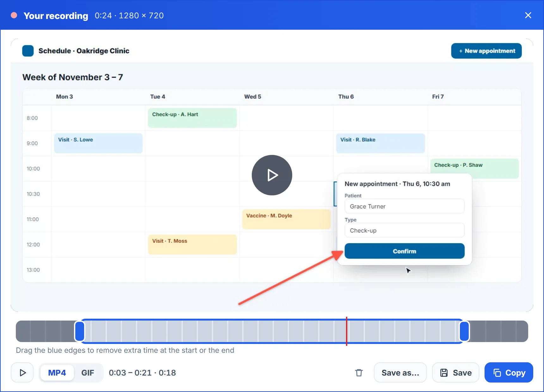Select MP4 format
The height and width of the screenshot is (392, 544).
click(x=57, y=373)
